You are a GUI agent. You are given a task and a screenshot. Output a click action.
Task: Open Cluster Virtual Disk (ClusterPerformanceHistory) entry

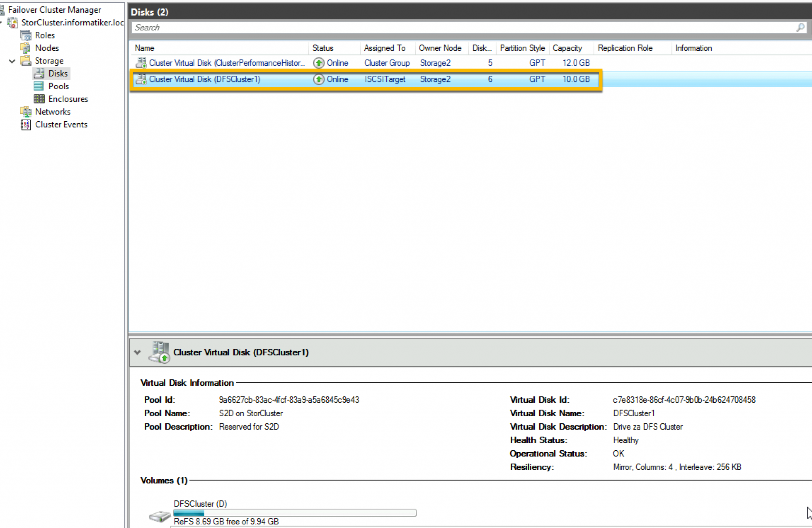(x=227, y=63)
